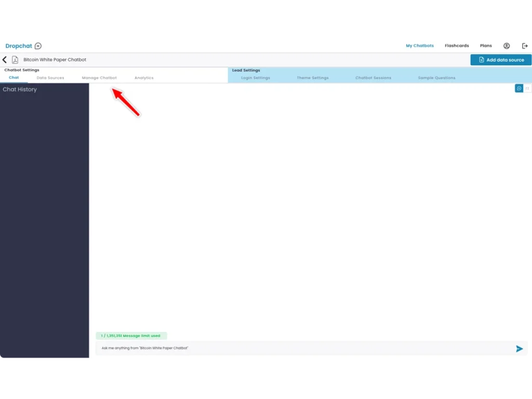The height and width of the screenshot is (399, 532).
Task: Click the Chatbot Settings label
Action: (22, 70)
